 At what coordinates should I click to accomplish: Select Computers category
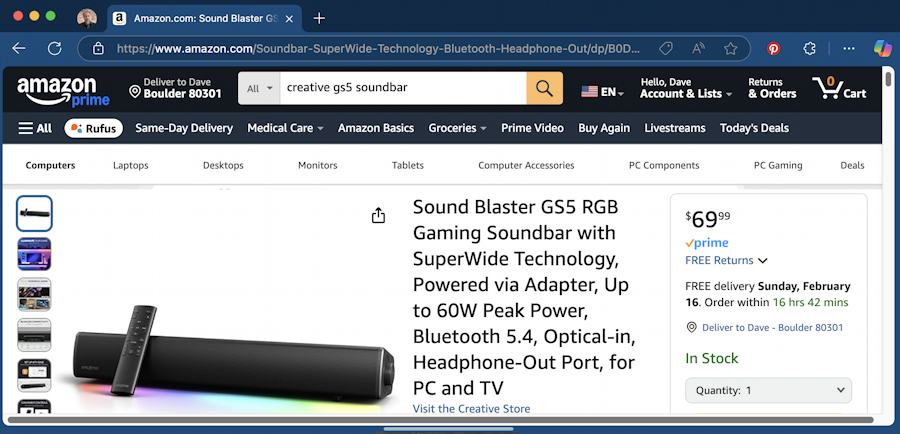pos(51,165)
